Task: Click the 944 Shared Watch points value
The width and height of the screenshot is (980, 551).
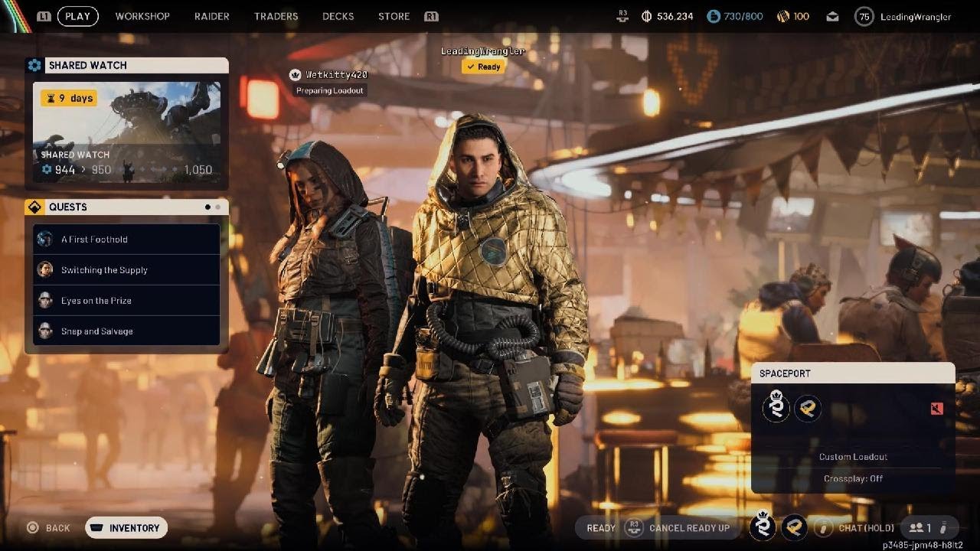Action: click(65, 170)
